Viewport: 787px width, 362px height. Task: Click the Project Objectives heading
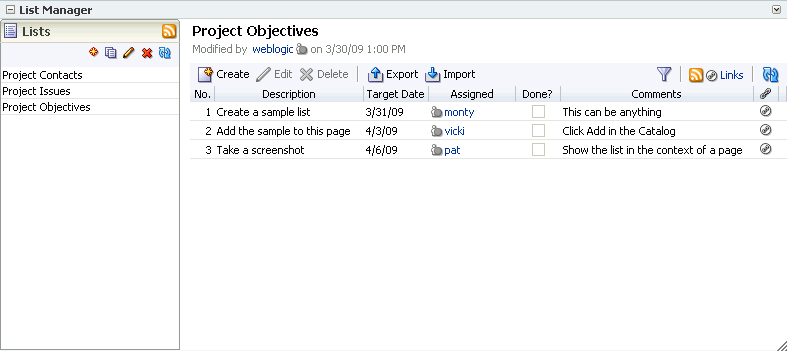pos(255,31)
